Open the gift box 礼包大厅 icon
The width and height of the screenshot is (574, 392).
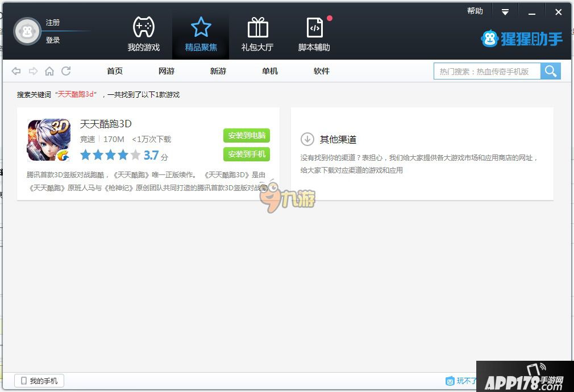[257, 27]
